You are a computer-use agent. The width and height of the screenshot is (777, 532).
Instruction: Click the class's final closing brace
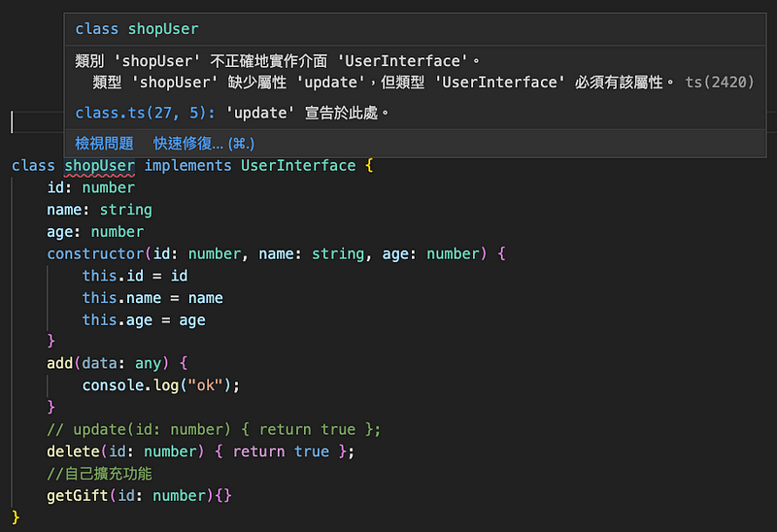(16, 517)
